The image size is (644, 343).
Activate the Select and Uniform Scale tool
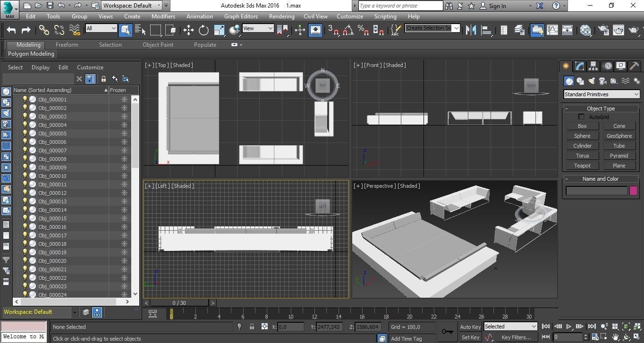pos(219,30)
